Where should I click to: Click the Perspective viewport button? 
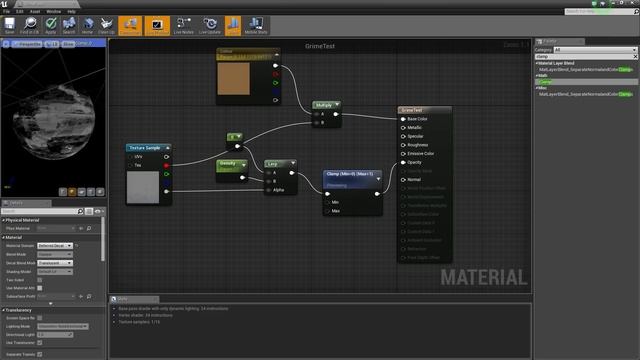[x=27, y=44]
